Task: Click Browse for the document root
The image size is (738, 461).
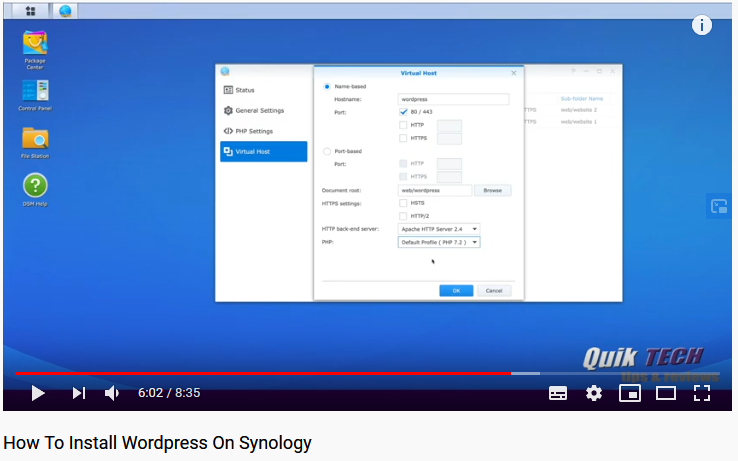Action: coord(492,190)
